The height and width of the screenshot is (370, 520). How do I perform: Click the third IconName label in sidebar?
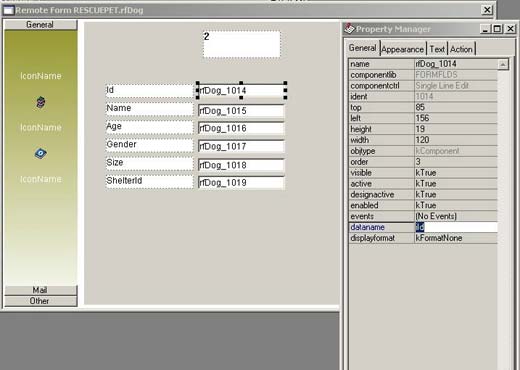(x=41, y=179)
